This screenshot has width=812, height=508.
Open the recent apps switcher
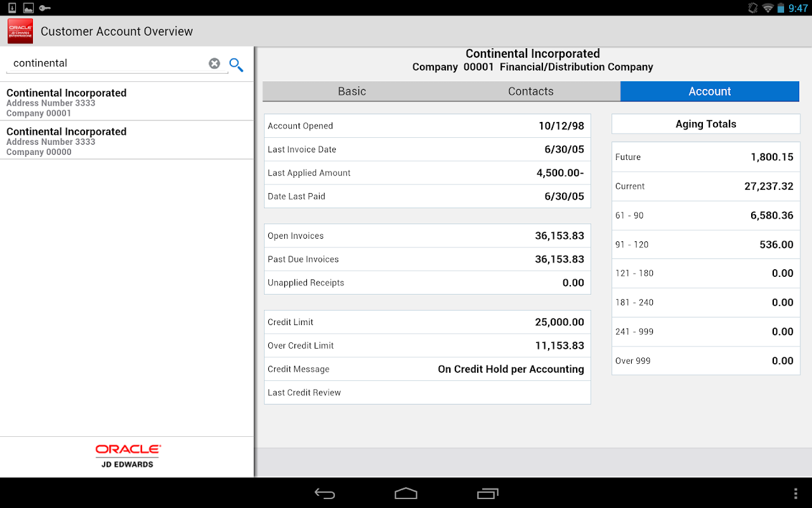pyautogui.click(x=488, y=493)
